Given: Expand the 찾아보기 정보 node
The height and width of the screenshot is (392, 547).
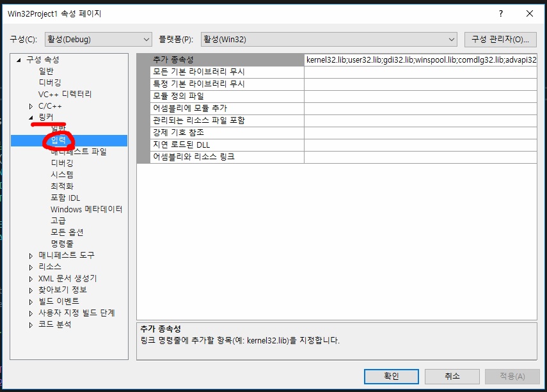Looking at the screenshot, I should [31, 290].
